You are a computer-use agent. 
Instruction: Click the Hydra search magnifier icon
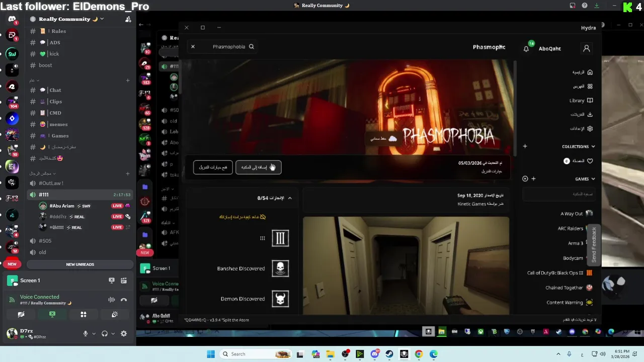(252, 47)
